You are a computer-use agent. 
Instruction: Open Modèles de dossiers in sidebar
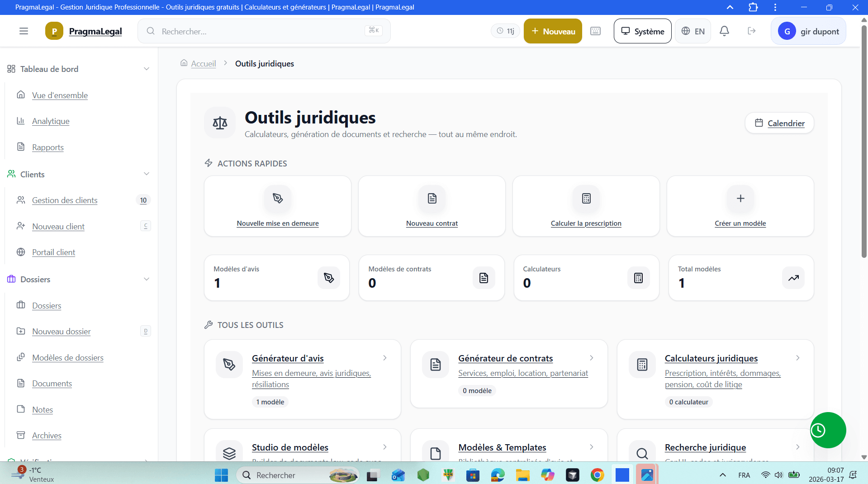tap(68, 357)
